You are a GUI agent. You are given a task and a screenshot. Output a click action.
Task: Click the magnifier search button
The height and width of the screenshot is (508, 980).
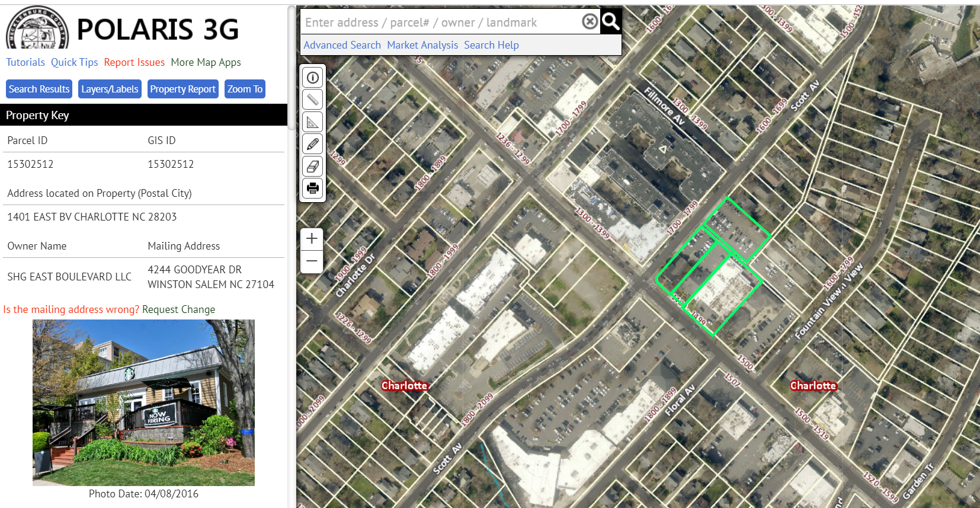coord(610,22)
